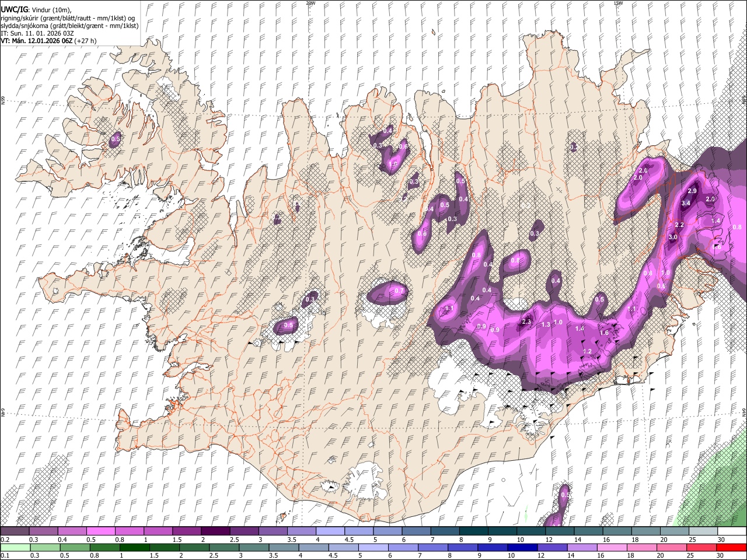Click the 3.4 precipitation value on the map
The height and width of the screenshot is (560, 747).
[x=686, y=203]
